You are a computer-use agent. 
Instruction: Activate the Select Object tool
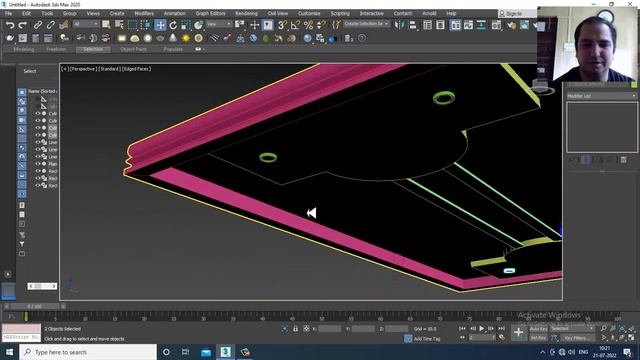pyautogui.click(x=107, y=25)
